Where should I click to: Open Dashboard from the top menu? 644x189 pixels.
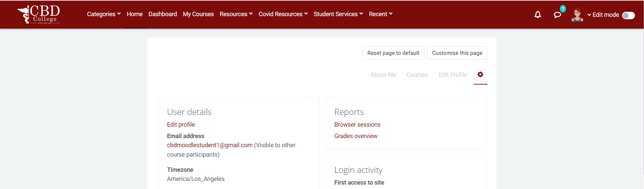tap(163, 14)
